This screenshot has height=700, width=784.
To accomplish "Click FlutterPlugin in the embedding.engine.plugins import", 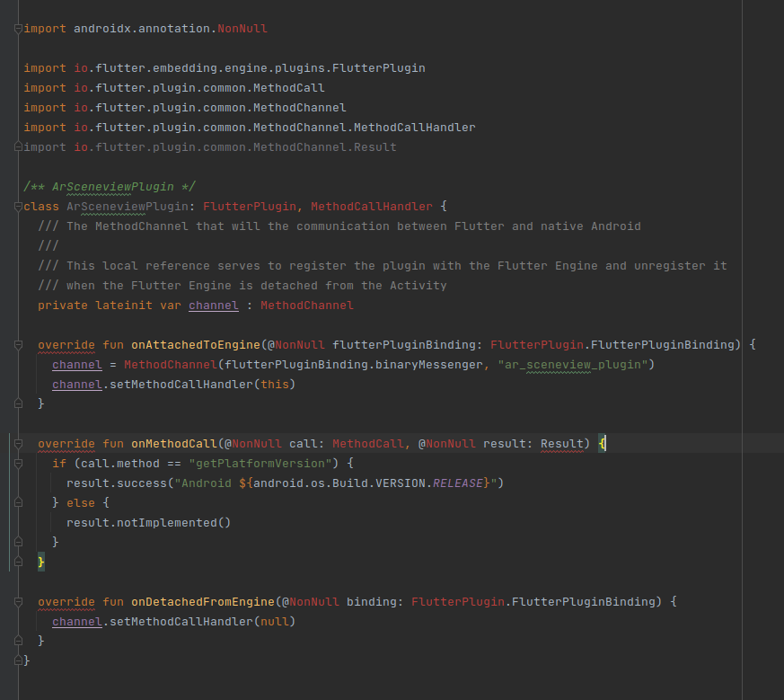I will (378, 68).
